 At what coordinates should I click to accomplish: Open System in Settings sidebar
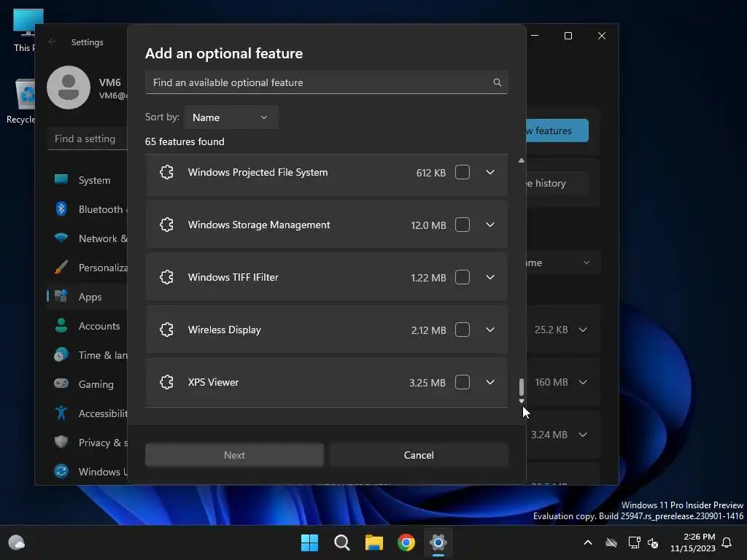click(x=87, y=180)
